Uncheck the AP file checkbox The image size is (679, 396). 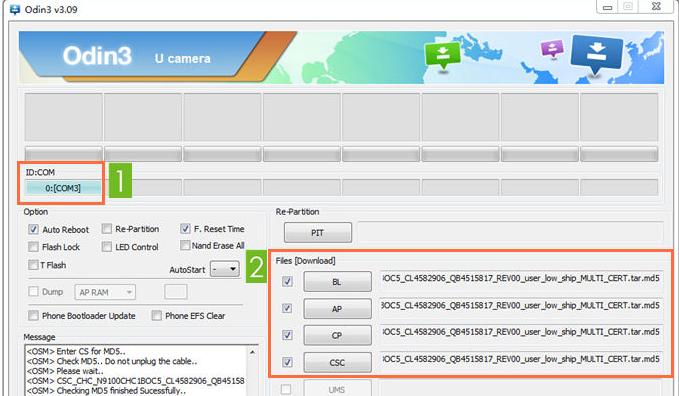(x=287, y=308)
